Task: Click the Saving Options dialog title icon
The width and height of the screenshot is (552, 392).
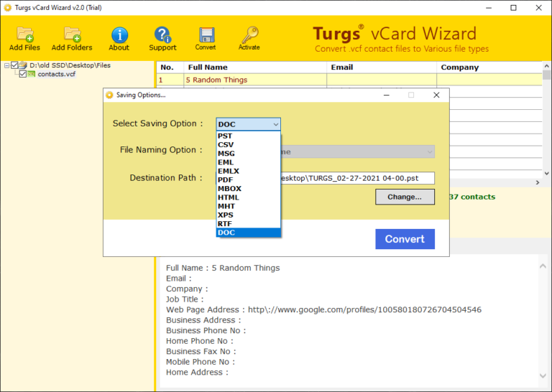Action: pos(109,95)
